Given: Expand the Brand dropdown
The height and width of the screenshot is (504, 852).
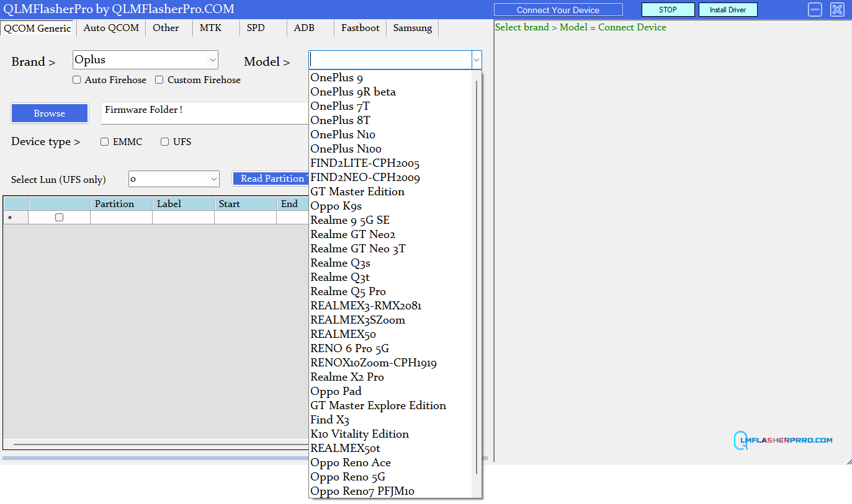Looking at the screenshot, I should tap(213, 60).
